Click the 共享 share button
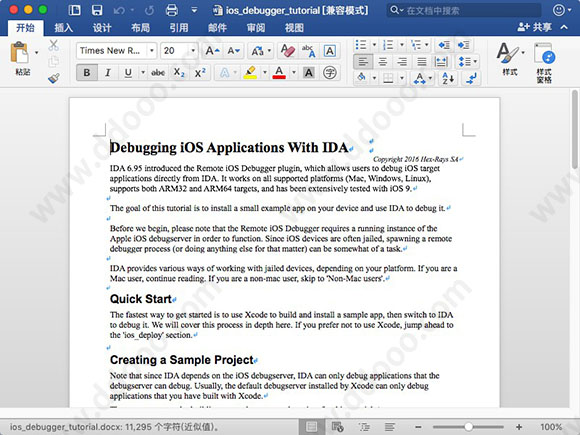 534,27
